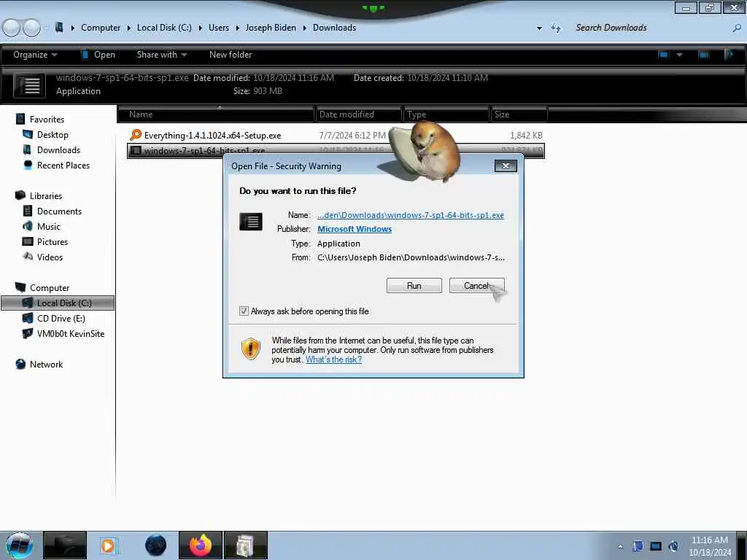Click the application icon in the dialog
Viewport: 747px width, 560px height.
[251, 222]
